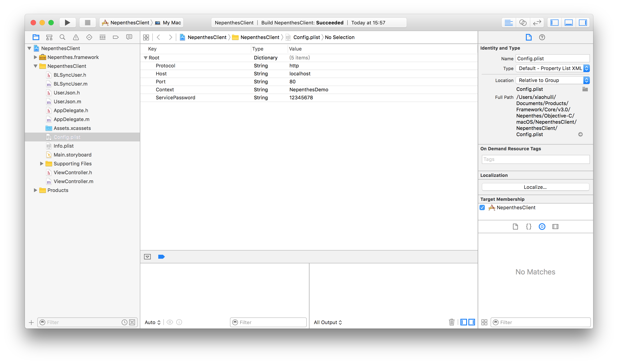Screen dimensions: 618x364
Task: Toggle the Variables view pane
Action: (x=463, y=322)
